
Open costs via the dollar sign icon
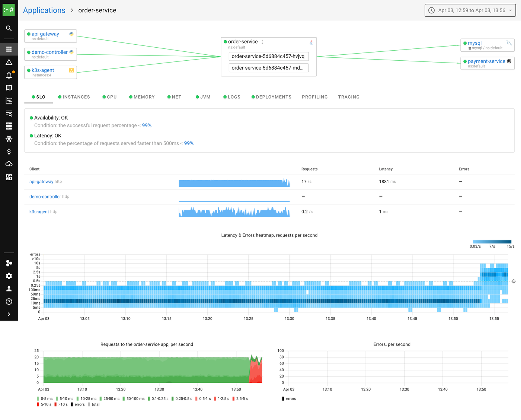(x=9, y=152)
